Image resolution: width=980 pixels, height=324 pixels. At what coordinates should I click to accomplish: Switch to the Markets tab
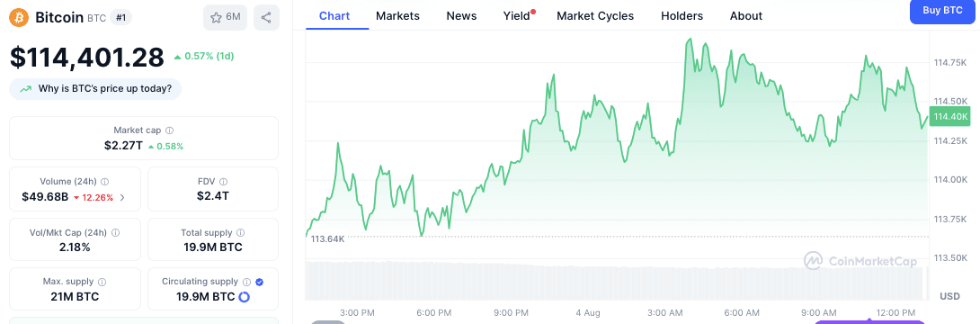[x=397, y=16]
